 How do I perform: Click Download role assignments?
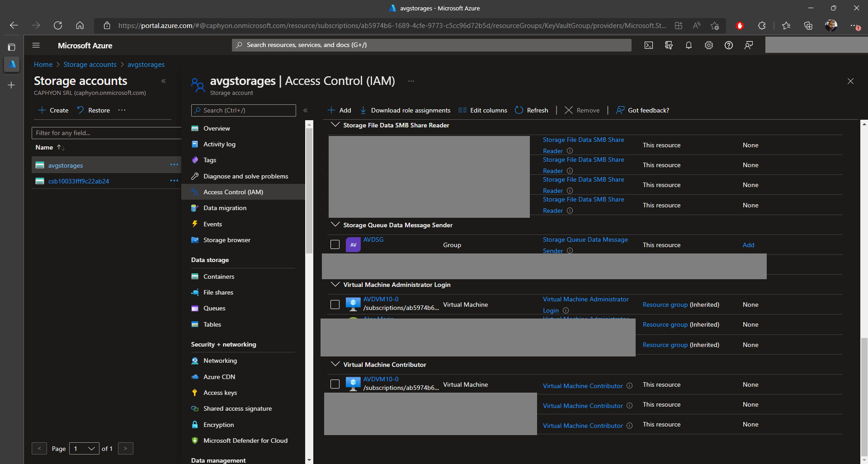coord(406,110)
